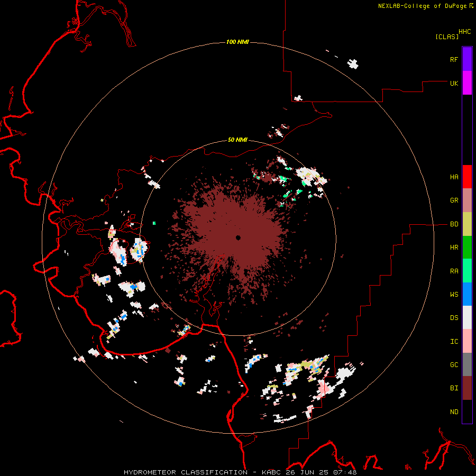The height and width of the screenshot is (476, 476).
Task: Click the light green RA legend swatch
Action: (467, 271)
